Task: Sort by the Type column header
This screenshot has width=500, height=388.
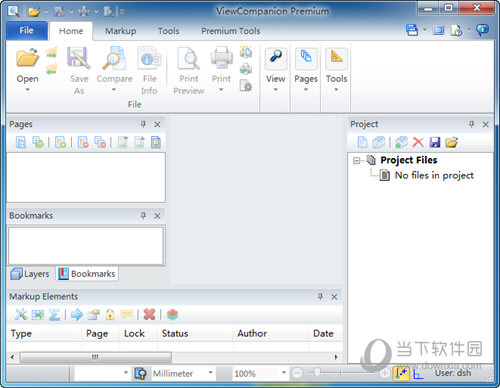Action: [x=44, y=334]
